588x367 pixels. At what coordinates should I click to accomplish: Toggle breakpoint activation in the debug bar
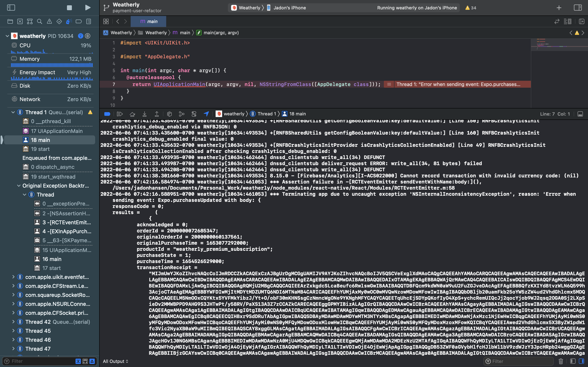[x=107, y=114]
